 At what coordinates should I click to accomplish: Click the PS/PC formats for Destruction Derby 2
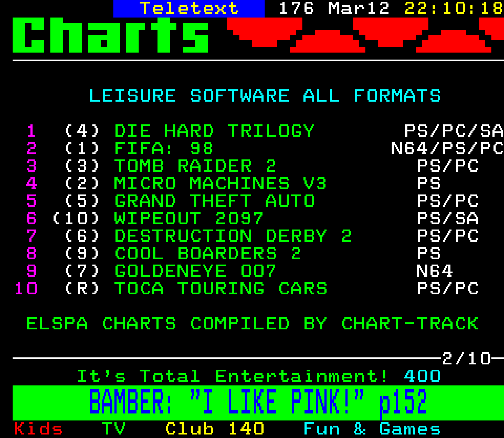448,236
